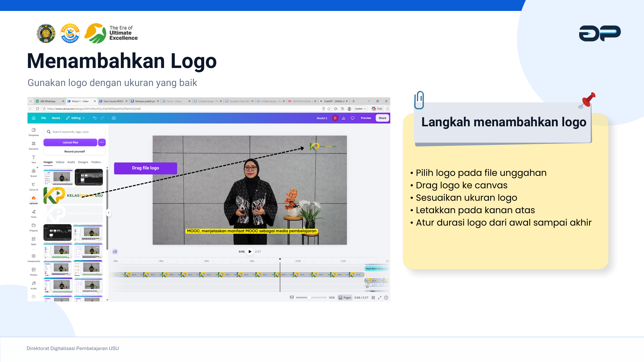Screen dimensions: 644x362
Task: Select the yellow MOOC subtitle text on canvas
Action: [252, 231]
